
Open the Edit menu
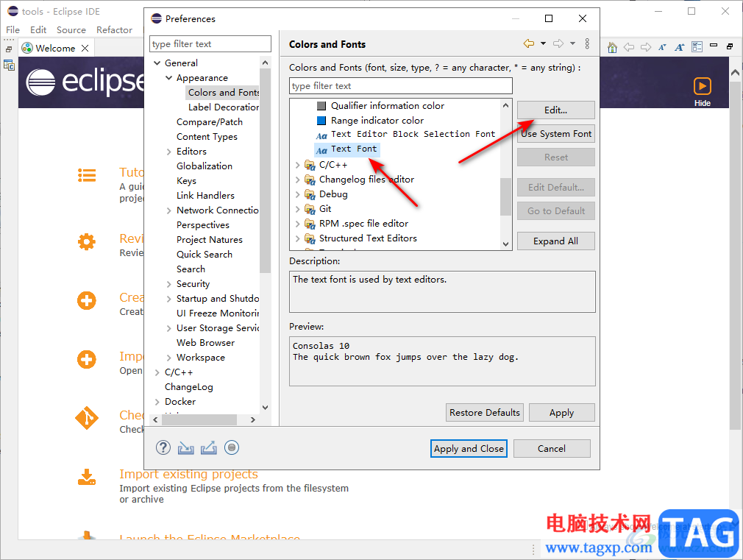[38, 29]
